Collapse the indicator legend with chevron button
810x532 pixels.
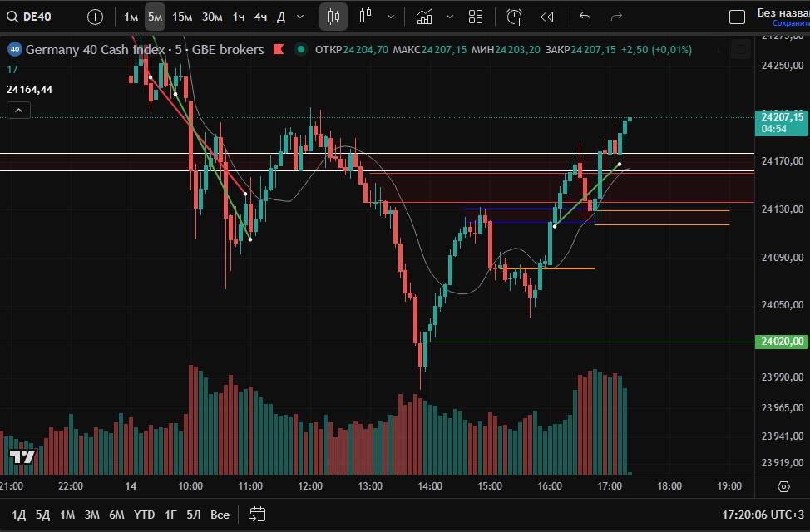pos(18,110)
